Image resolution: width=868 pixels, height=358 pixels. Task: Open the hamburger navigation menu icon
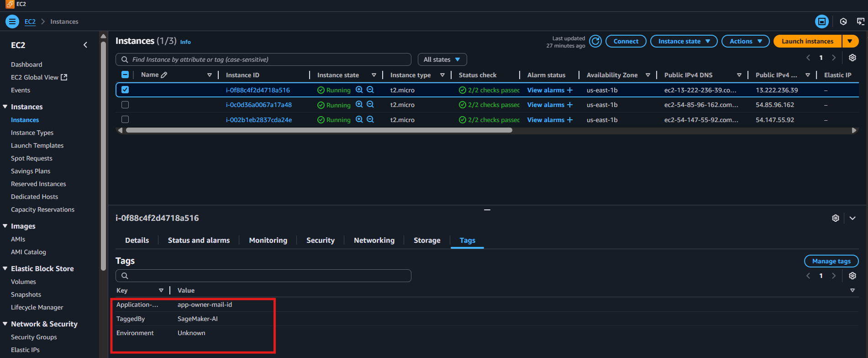12,21
